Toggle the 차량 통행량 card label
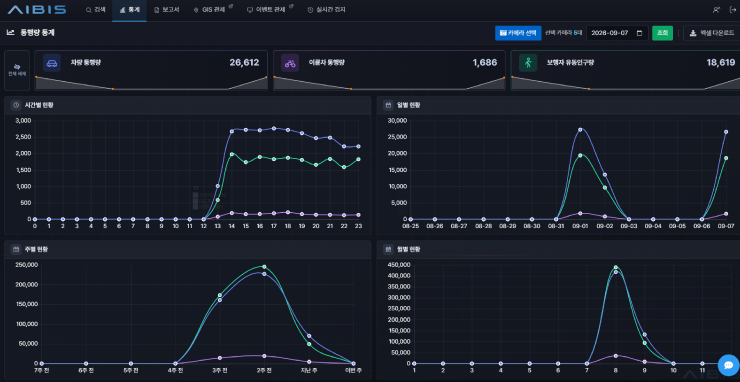 coord(85,63)
